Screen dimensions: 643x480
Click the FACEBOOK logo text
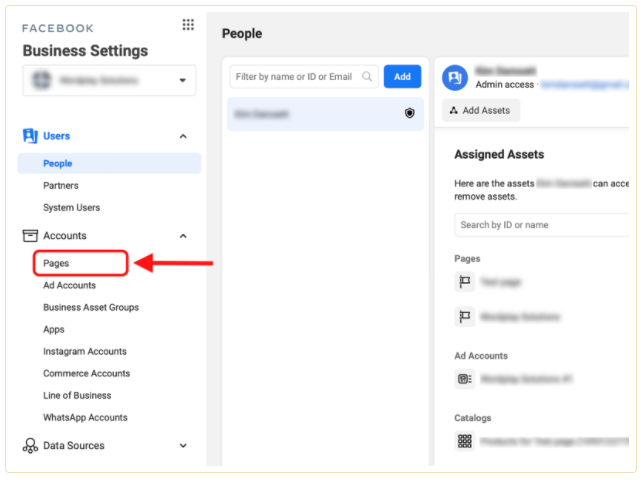pos(58,28)
